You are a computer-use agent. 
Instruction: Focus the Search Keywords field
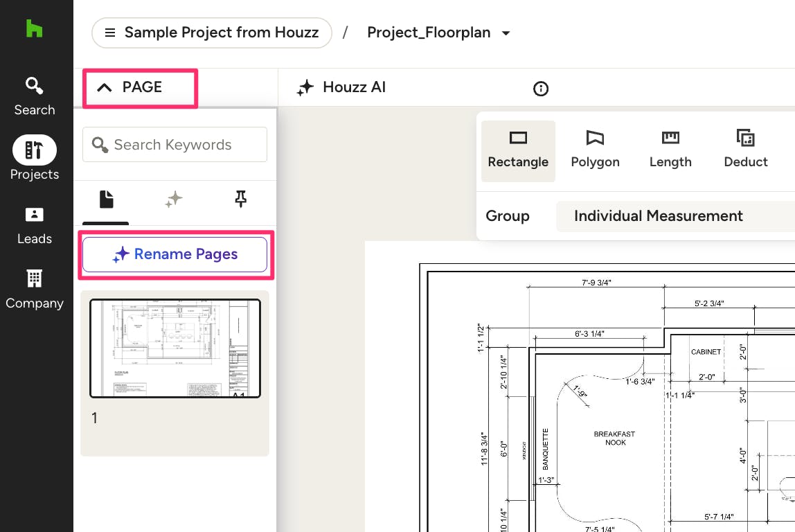(175, 145)
